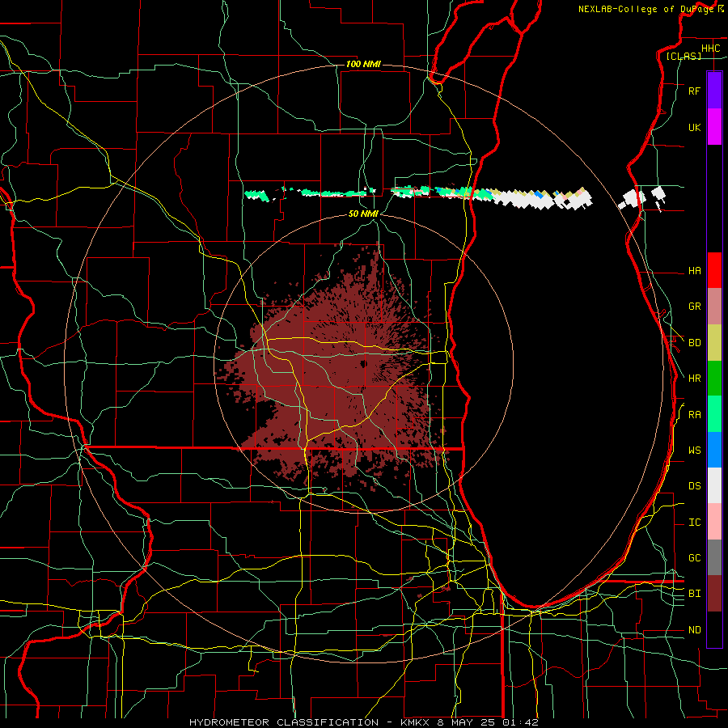
Task: Click the 'DS' legend label
Action: (694, 486)
